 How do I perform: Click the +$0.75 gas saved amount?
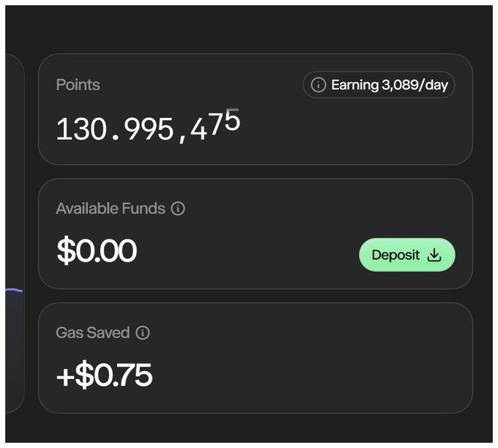104,376
